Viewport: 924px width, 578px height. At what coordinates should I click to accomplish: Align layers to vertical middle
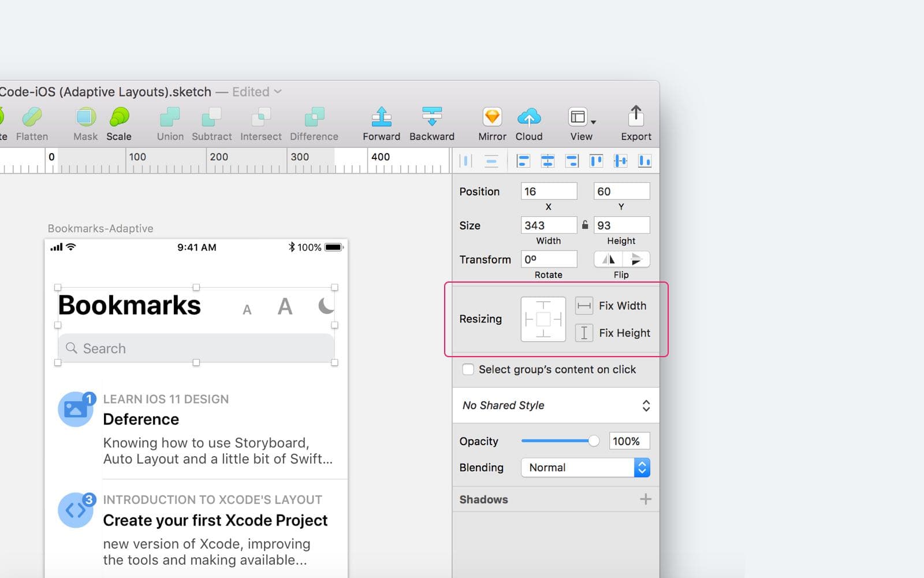(x=620, y=161)
